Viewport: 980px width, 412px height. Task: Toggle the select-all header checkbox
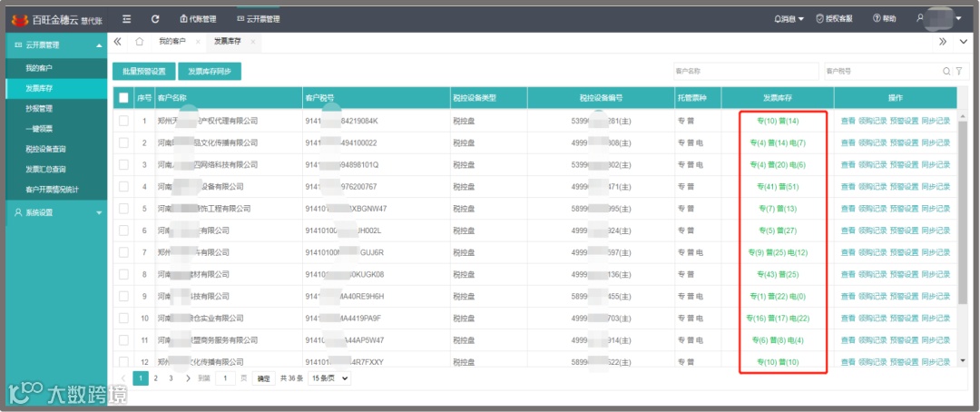point(123,97)
